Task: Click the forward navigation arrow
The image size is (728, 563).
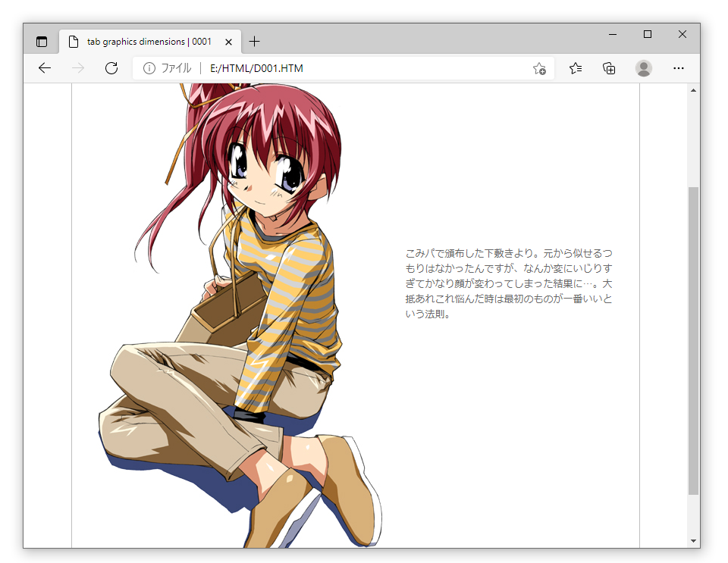Action: point(77,68)
